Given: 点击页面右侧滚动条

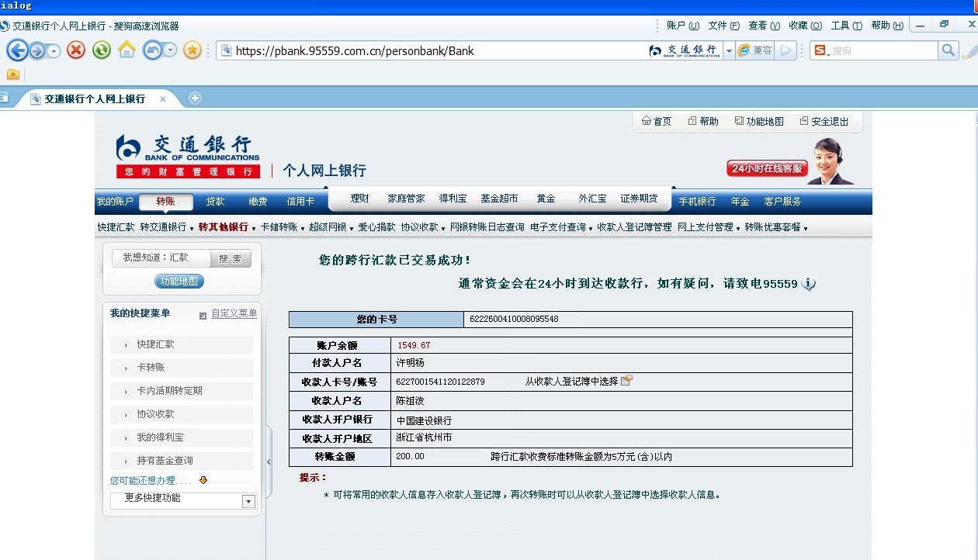Looking at the screenshot, I should coord(973,310).
